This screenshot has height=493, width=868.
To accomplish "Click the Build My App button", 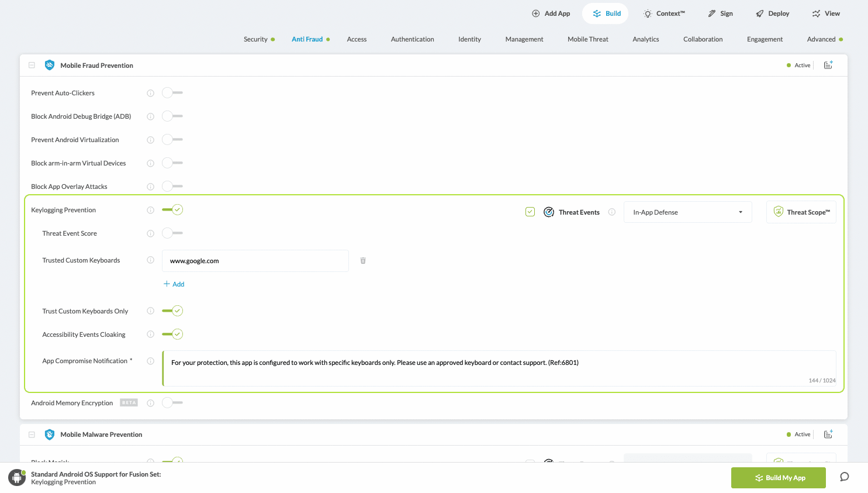I will pyautogui.click(x=778, y=478).
